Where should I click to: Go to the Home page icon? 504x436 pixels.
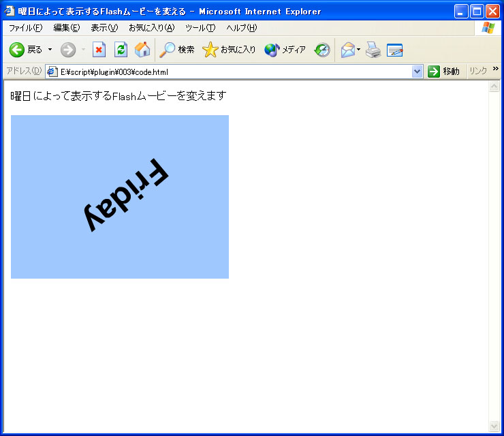pos(142,50)
